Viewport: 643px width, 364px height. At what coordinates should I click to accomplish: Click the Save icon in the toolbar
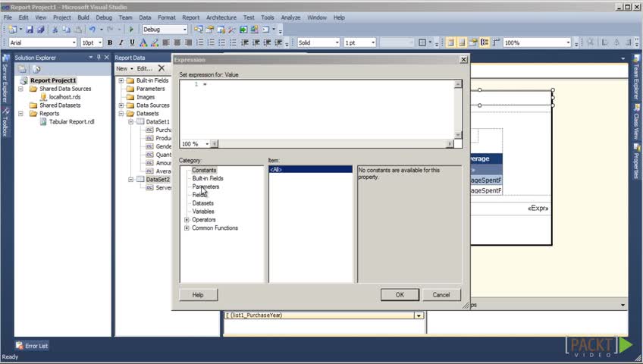pyautogui.click(x=30, y=30)
